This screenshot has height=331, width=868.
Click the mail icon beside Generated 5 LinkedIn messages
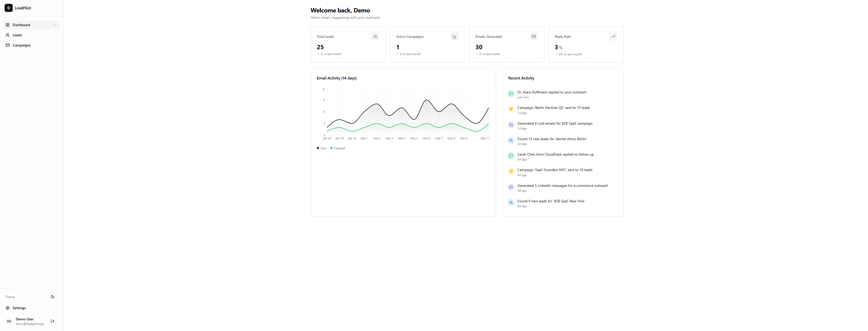[x=511, y=187]
